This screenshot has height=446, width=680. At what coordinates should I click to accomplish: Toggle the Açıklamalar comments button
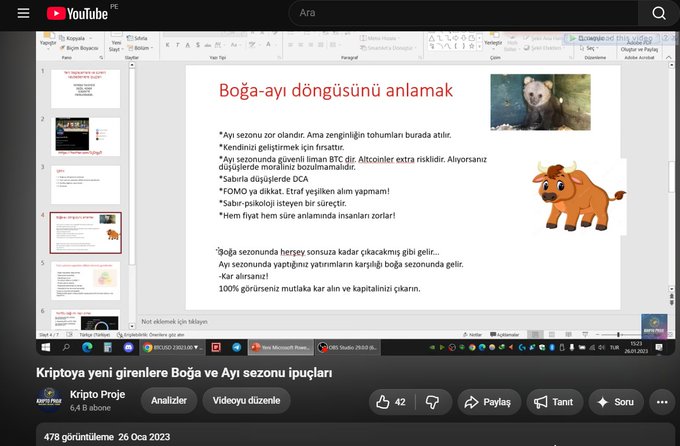(x=504, y=334)
